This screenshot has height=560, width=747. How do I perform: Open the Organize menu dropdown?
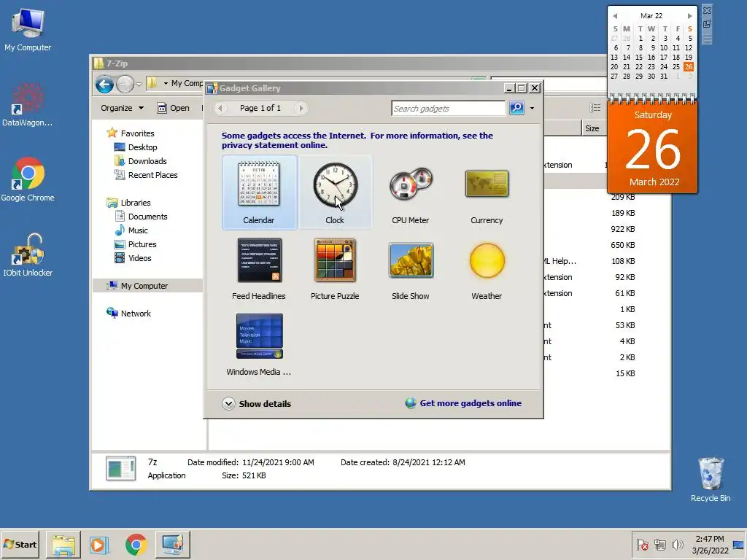[x=122, y=108]
